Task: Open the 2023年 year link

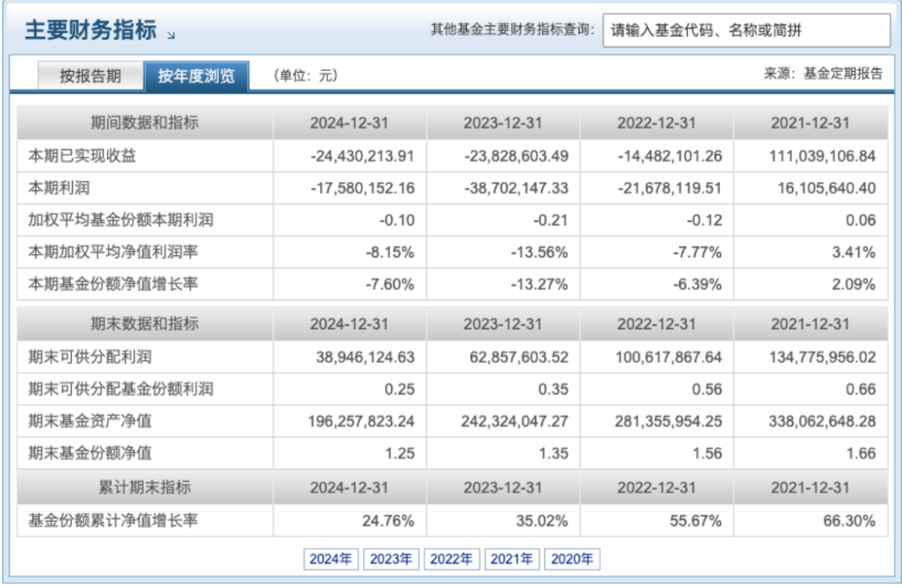Action: tap(391, 559)
